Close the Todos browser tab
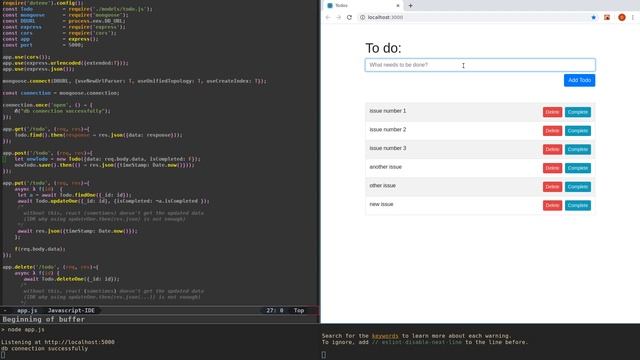The image size is (640, 360). 398,5
